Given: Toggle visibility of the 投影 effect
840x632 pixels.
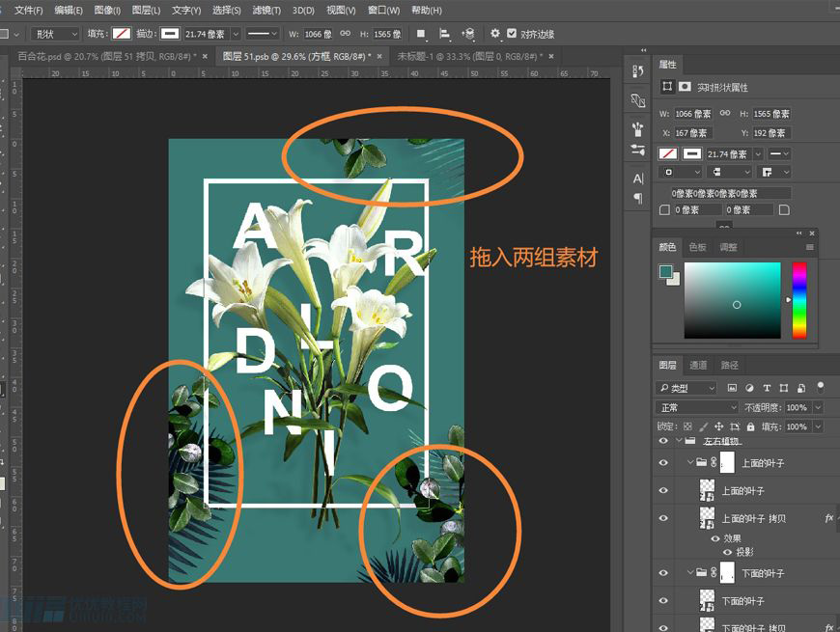Looking at the screenshot, I should pos(728,550).
